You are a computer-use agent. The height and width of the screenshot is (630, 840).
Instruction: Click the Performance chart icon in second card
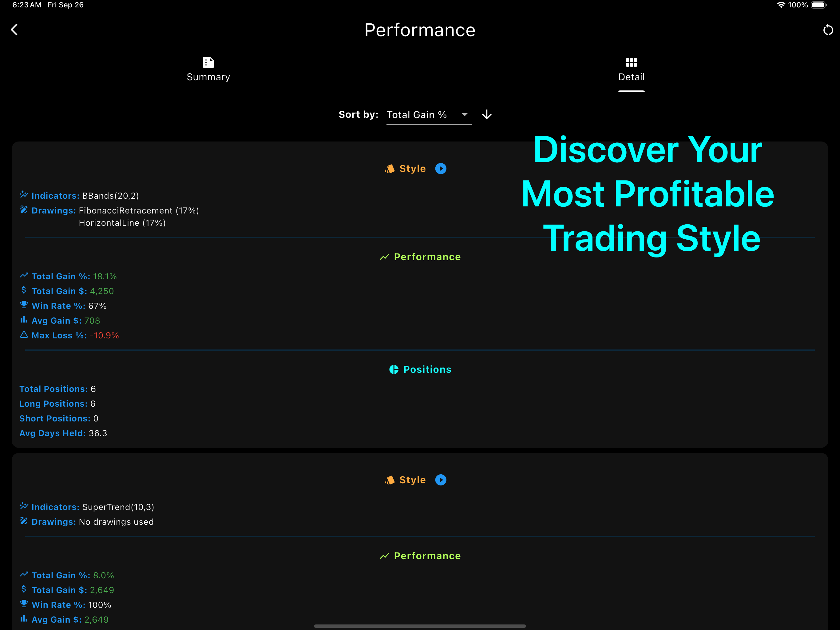(x=384, y=556)
